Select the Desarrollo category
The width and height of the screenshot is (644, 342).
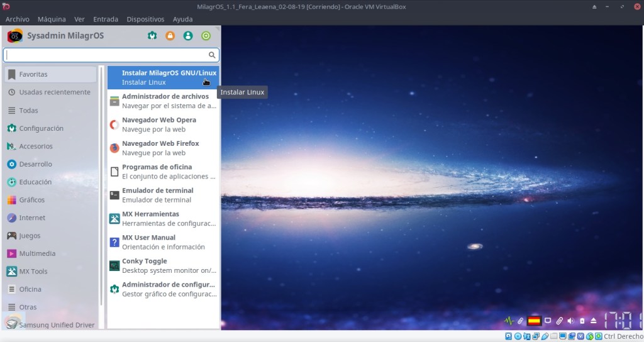(51, 164)
